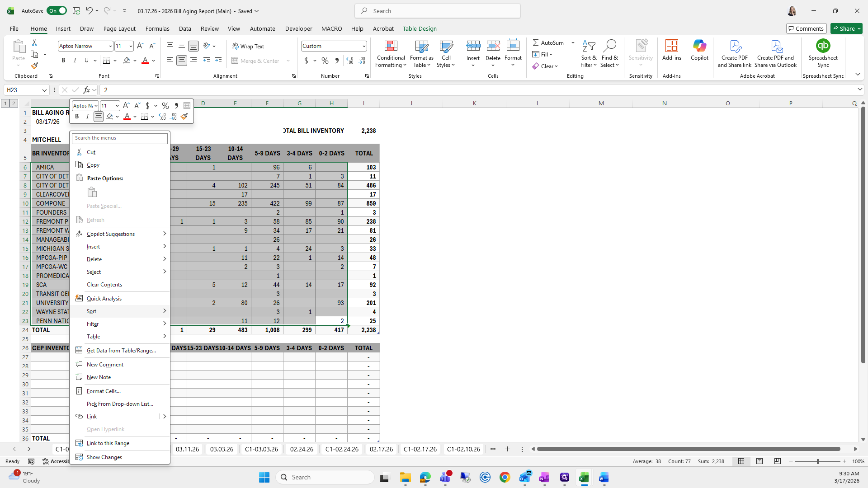This screenshot has width=868, height=488.
Task: Click the Search the menus field
Action: 120,138
